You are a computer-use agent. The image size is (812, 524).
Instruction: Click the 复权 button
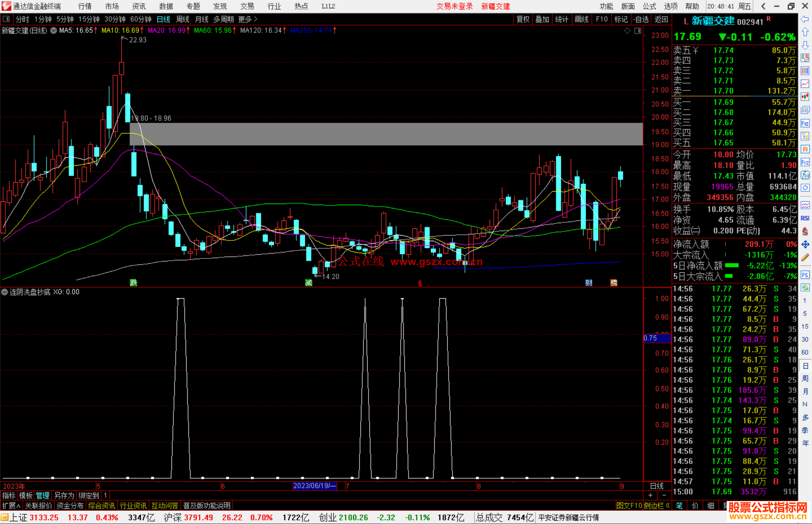523,19
